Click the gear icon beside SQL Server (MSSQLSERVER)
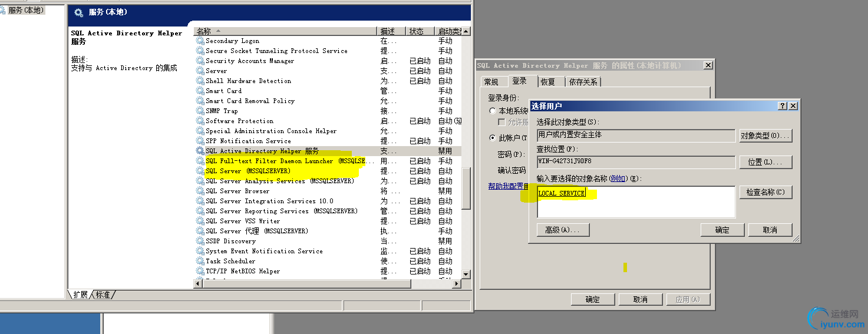 pos(200,171)
